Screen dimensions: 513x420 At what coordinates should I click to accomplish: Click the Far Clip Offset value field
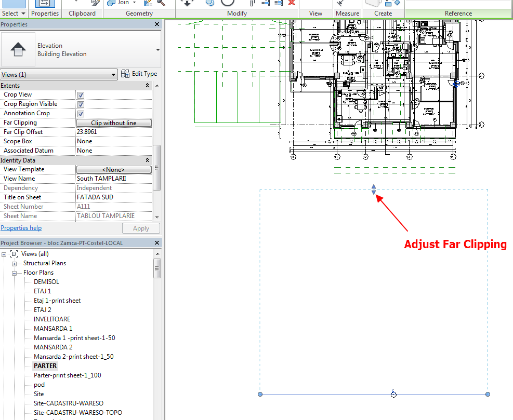pos(114,132)
